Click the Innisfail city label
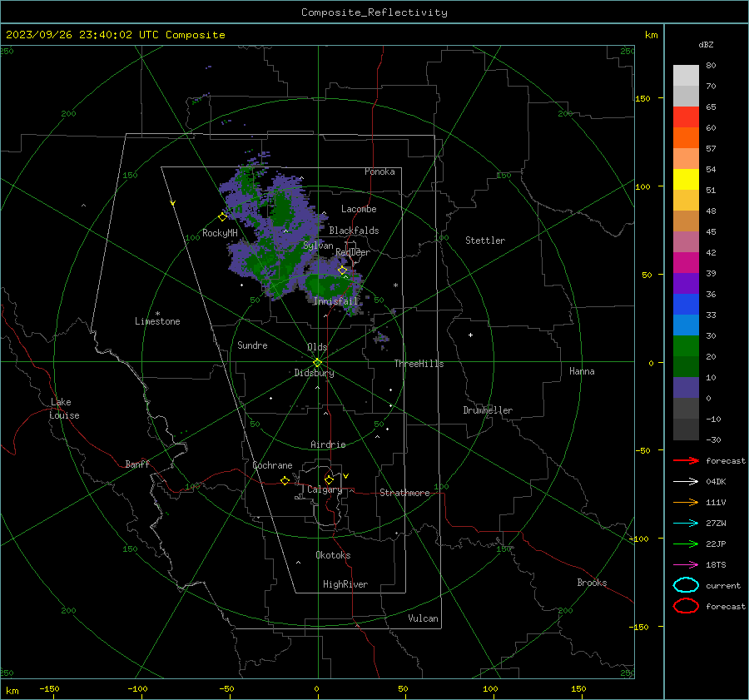 335,301
